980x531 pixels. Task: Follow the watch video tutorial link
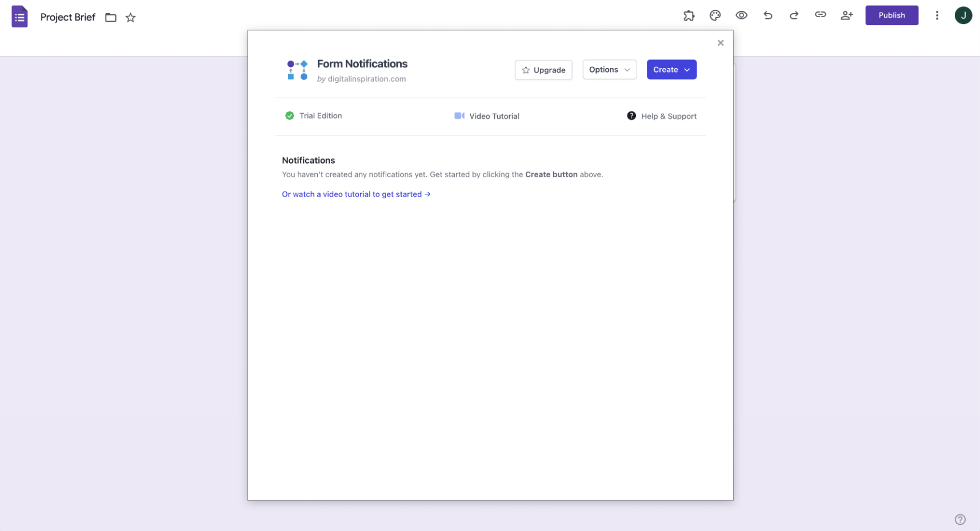tap(356, 194)
